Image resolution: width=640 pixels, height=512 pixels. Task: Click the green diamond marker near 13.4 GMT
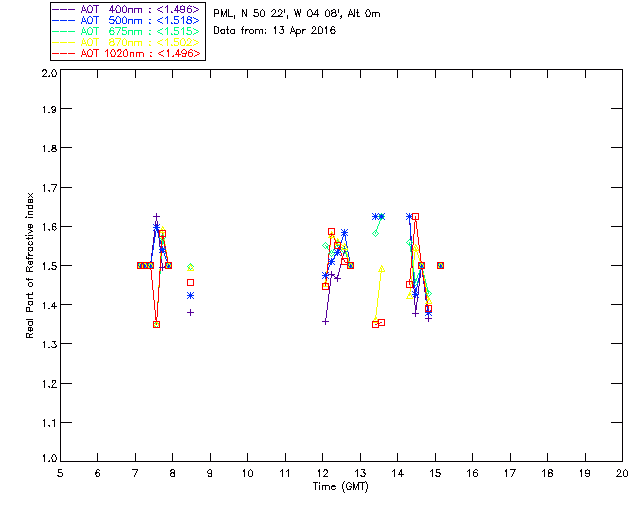tap(376, 234)
